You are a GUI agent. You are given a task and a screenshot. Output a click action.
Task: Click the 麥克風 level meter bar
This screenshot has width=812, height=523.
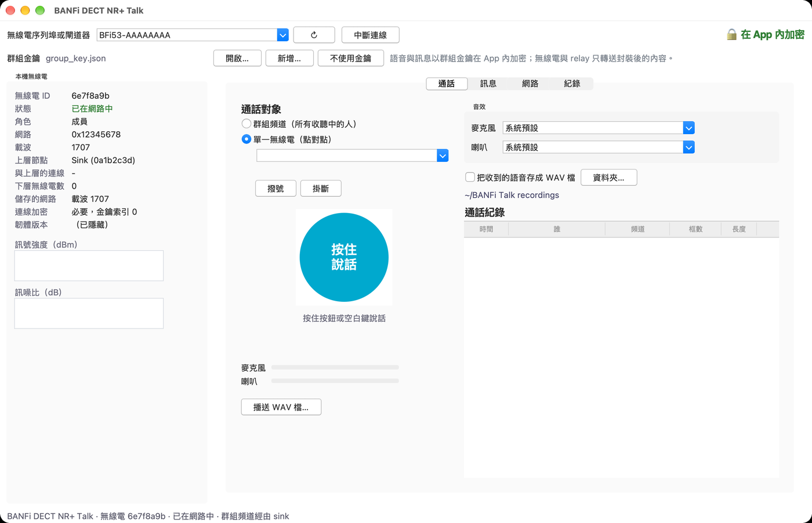(335, 367)
